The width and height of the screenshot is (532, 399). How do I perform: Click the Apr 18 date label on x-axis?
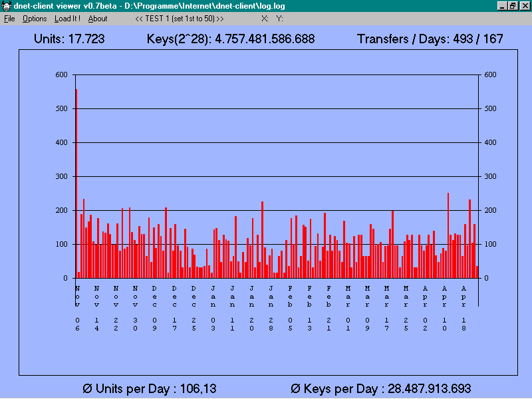tap(464, 308)
